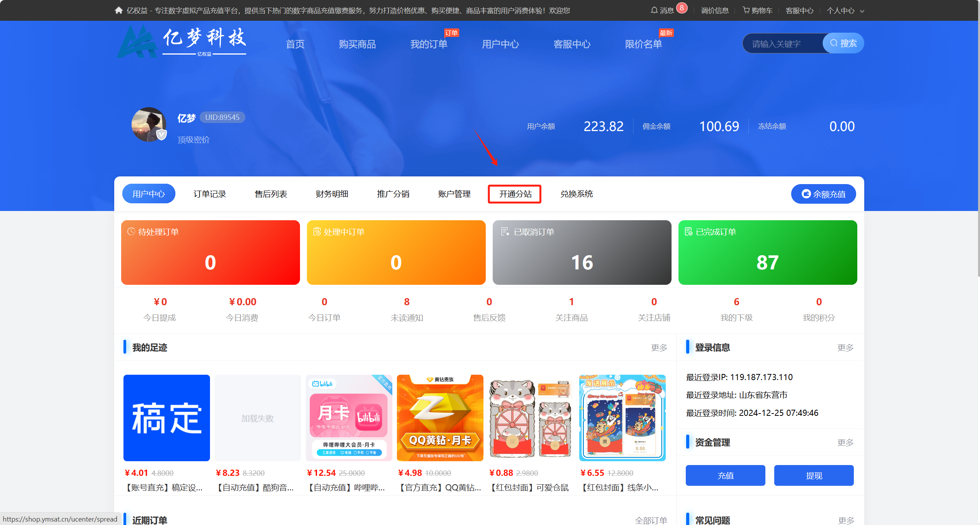The image size is (980, 525).
Task: Click the 提现 withdraw button
Action: click(813, 475)
